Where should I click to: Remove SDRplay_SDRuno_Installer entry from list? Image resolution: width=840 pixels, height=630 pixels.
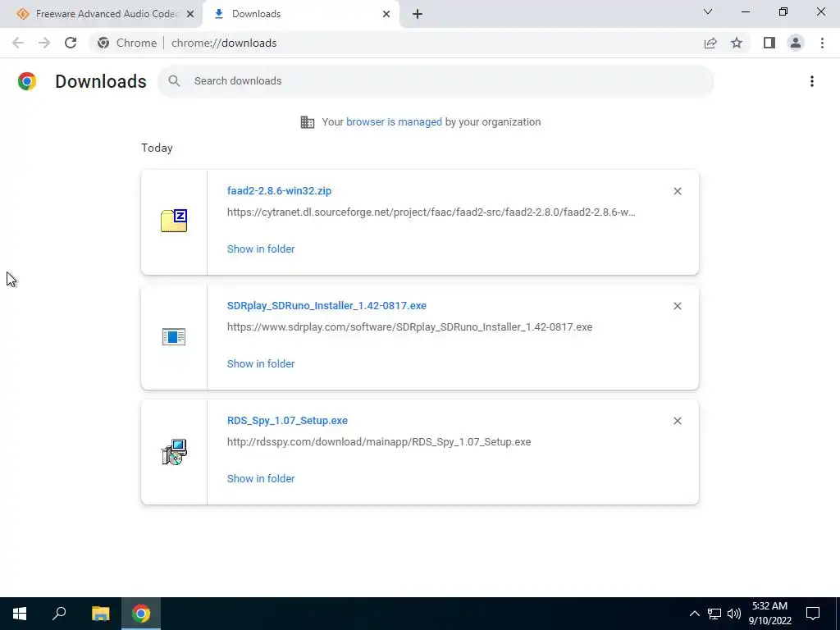[677, 306]
